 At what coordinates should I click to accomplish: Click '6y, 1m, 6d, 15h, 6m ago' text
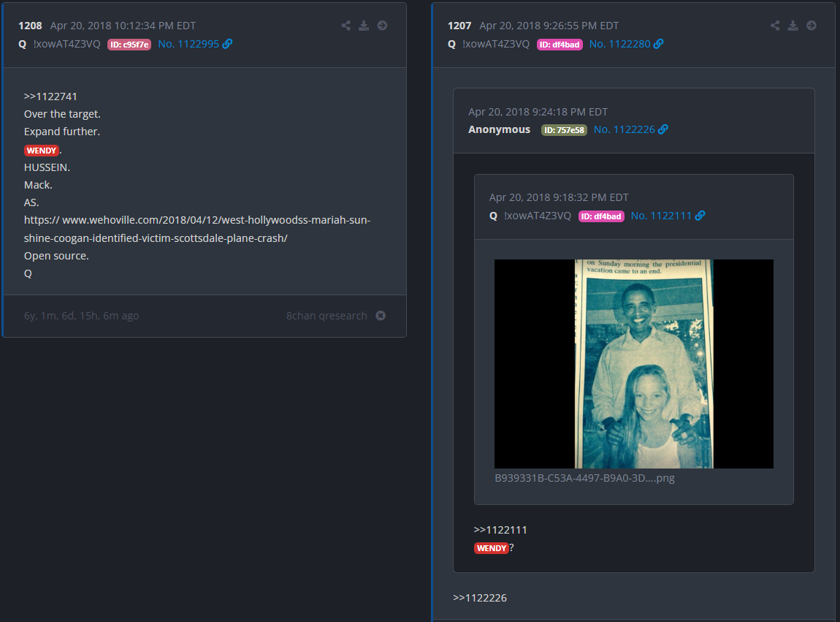pos(81,316)
